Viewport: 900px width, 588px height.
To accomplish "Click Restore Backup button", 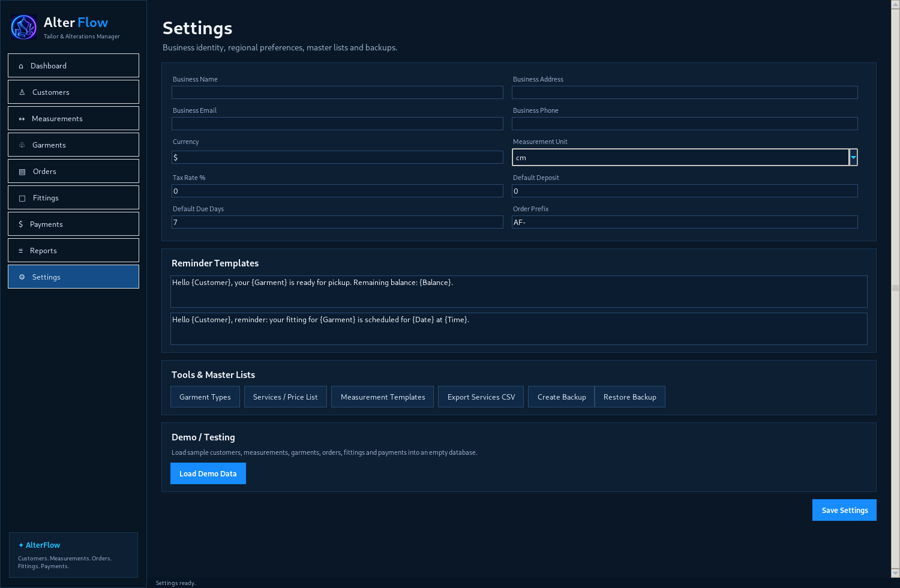I will point(630,397).
